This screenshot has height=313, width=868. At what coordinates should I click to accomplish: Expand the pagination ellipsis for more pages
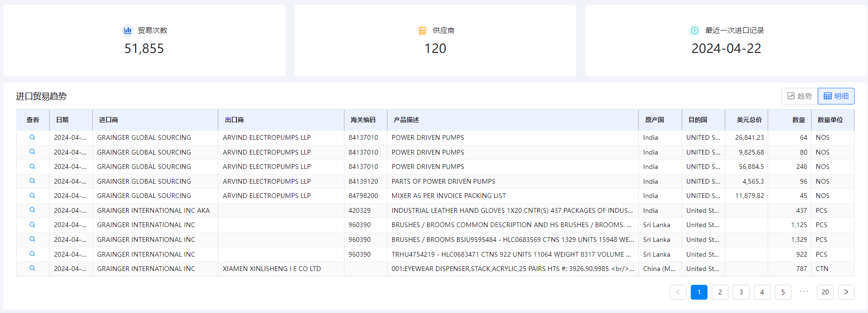[x=804, y=292]
